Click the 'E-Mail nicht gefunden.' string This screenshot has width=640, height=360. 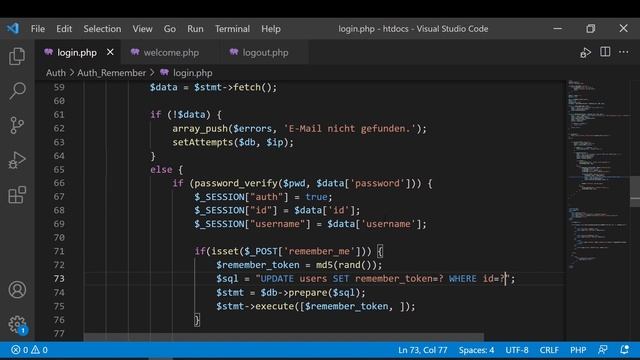tap(349, 129)
